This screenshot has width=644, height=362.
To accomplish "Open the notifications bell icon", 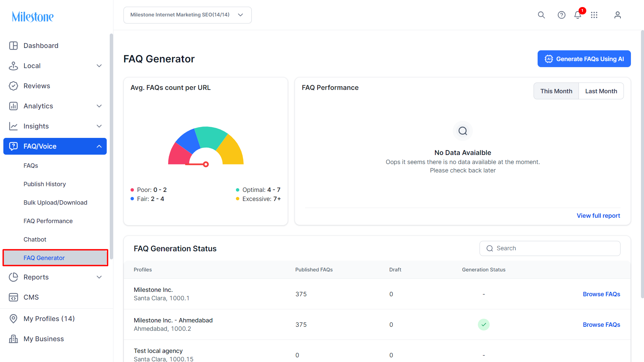I will pyautogui.click(x=578, y=15).
